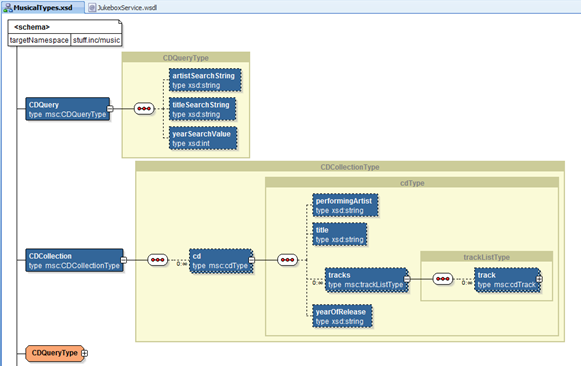The width and height of the screenshot is (582, 367).
Task: Click the CDQueryType group header
Action: pyautogui.click(x=186, y=58)
